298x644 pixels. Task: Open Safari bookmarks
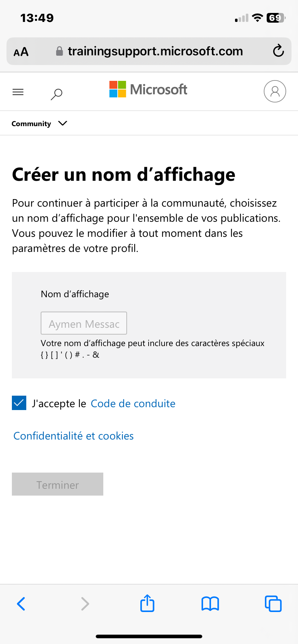pos(210,603)
